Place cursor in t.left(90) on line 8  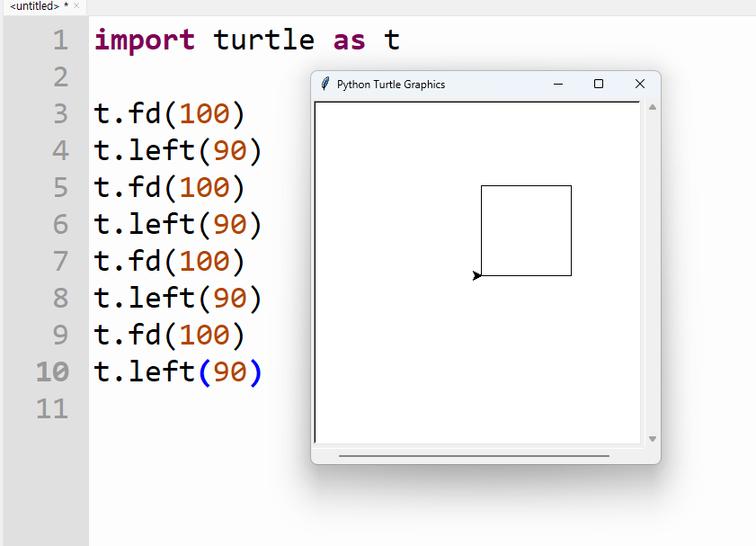177,298
